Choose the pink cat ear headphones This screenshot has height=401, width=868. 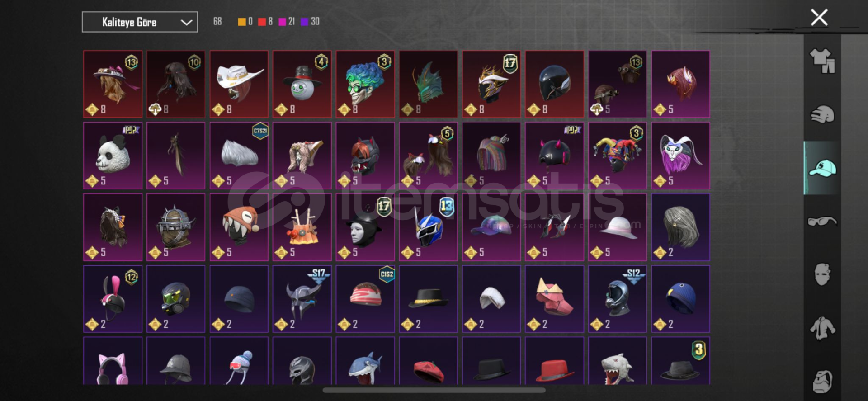pos(113,361)
